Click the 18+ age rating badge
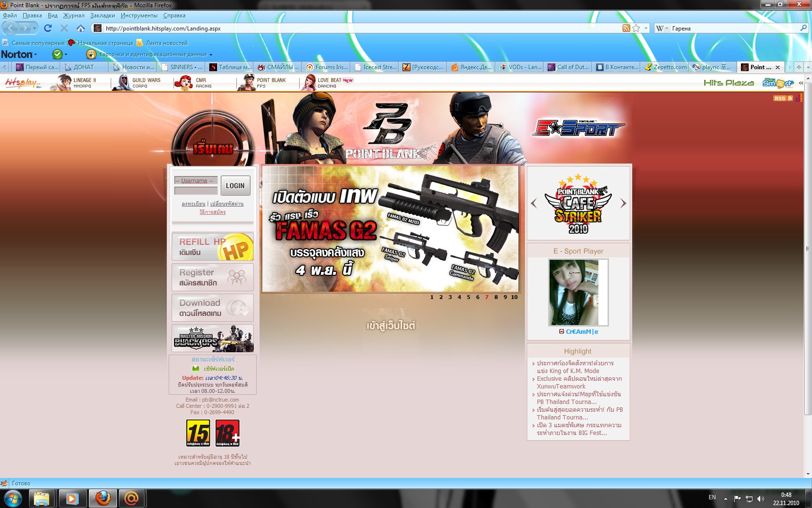The height and width of the screenshot is (508, 812). click(228, 433)
